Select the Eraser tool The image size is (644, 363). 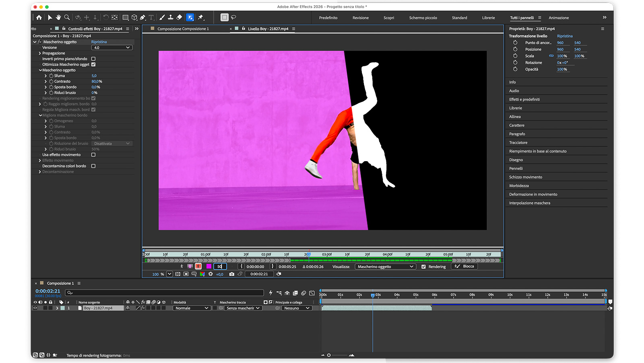(180, 17)
